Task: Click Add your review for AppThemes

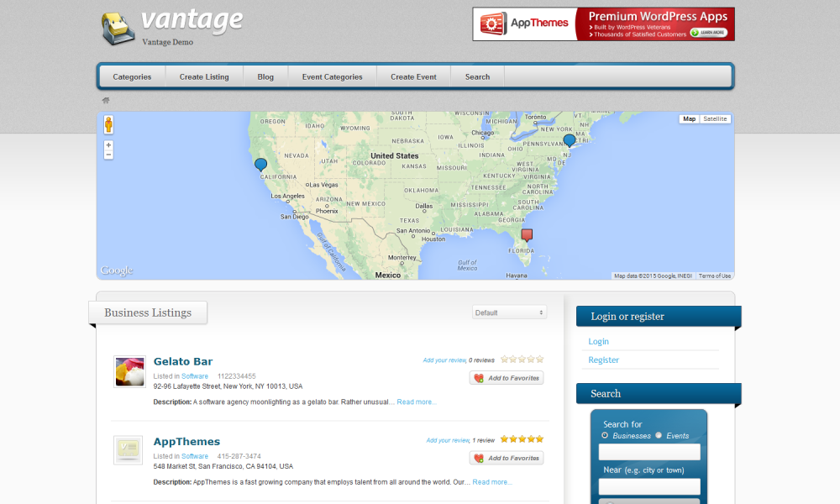Action: pos(448,441)
